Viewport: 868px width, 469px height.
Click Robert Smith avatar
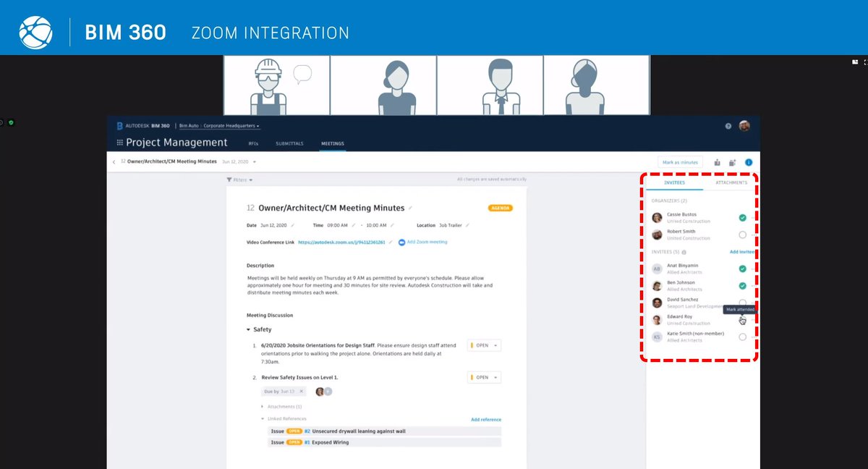click(x=657, y=234)
